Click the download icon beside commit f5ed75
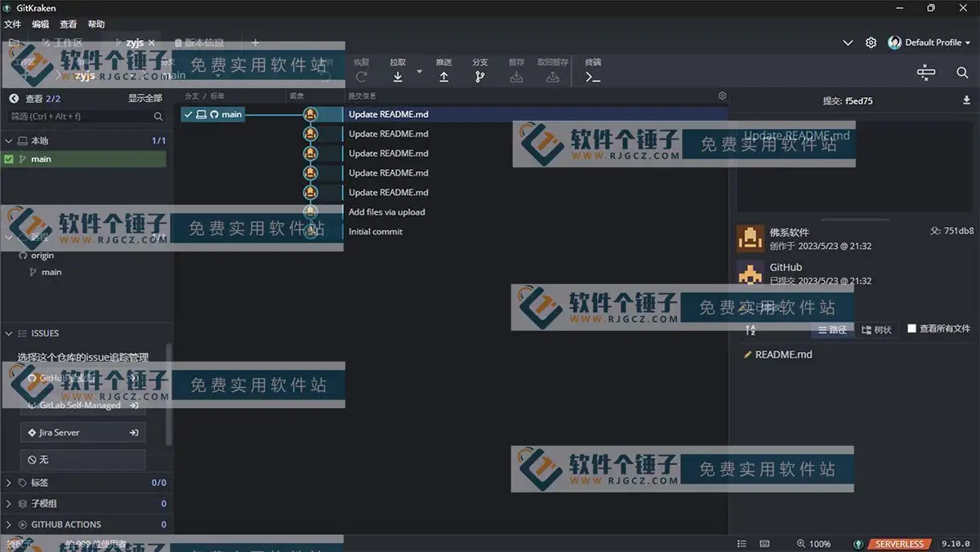 (968, 100)
